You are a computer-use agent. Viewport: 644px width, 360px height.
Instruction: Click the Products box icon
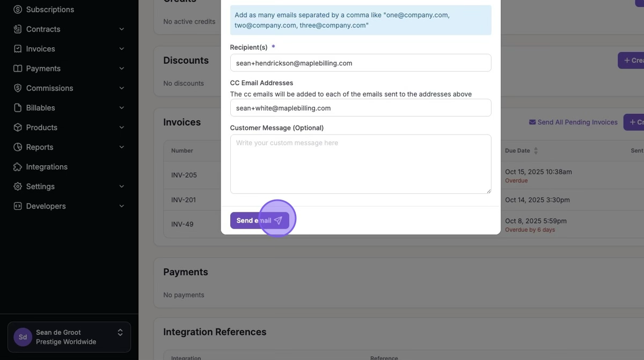click(x=18, y=128)
